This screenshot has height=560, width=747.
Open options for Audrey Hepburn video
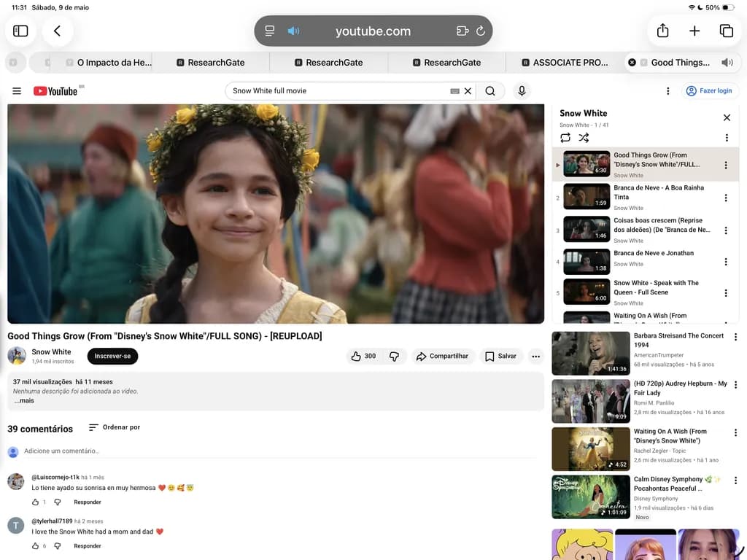(735, 385)
